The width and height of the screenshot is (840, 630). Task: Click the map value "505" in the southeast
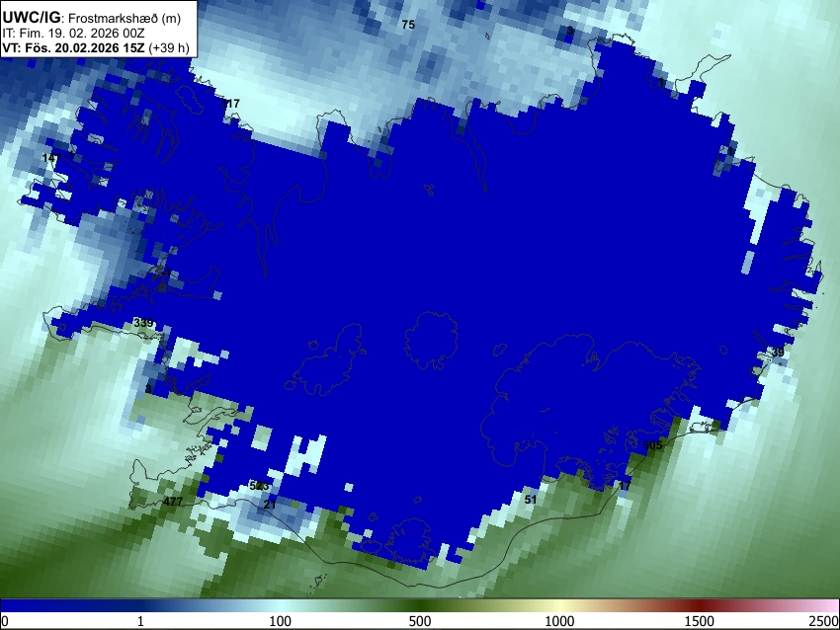(x=652, y=445)
